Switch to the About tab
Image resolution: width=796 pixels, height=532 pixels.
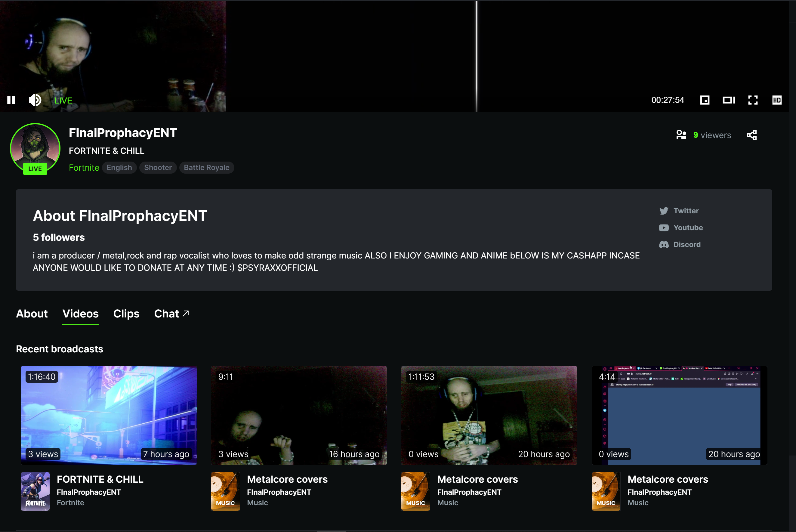pyautogui.click(x=32, y=314)
